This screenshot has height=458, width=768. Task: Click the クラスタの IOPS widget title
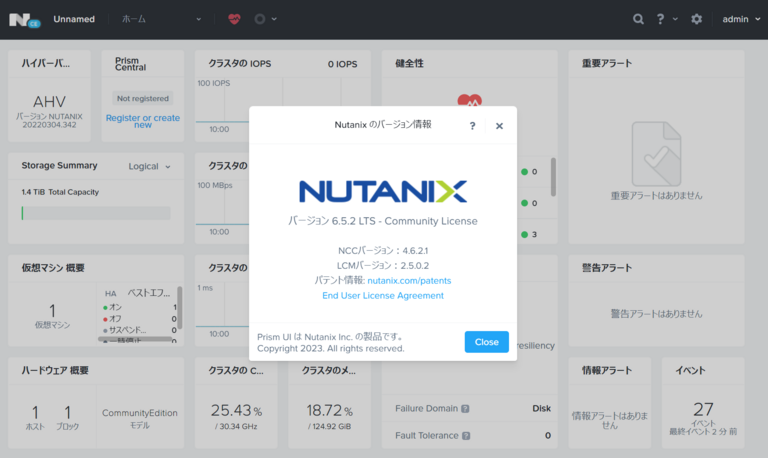pos(240,63)
